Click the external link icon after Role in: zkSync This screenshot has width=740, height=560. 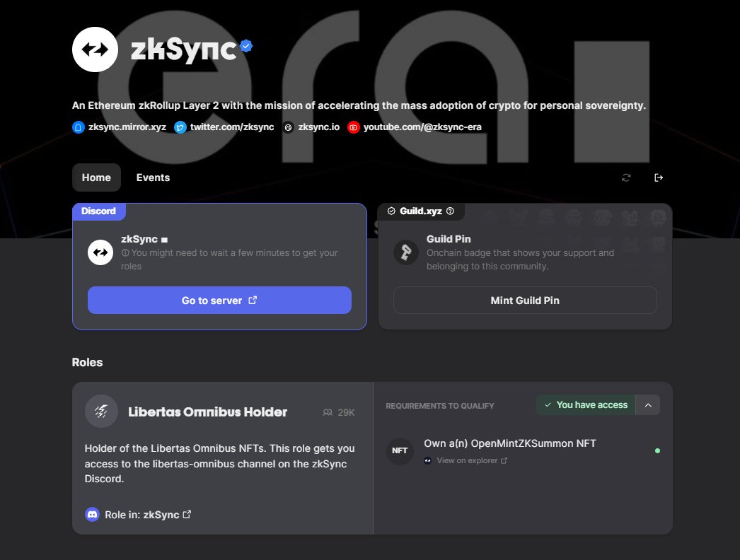(187, 514)
